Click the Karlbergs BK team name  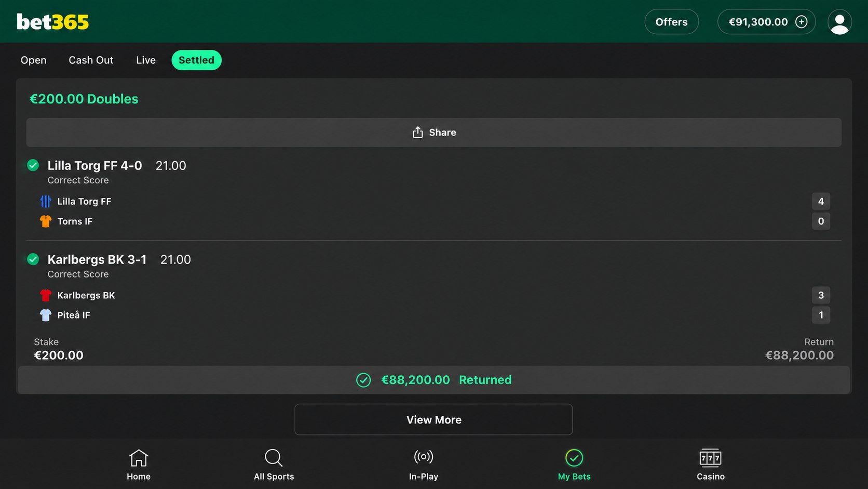pos(86,295)
